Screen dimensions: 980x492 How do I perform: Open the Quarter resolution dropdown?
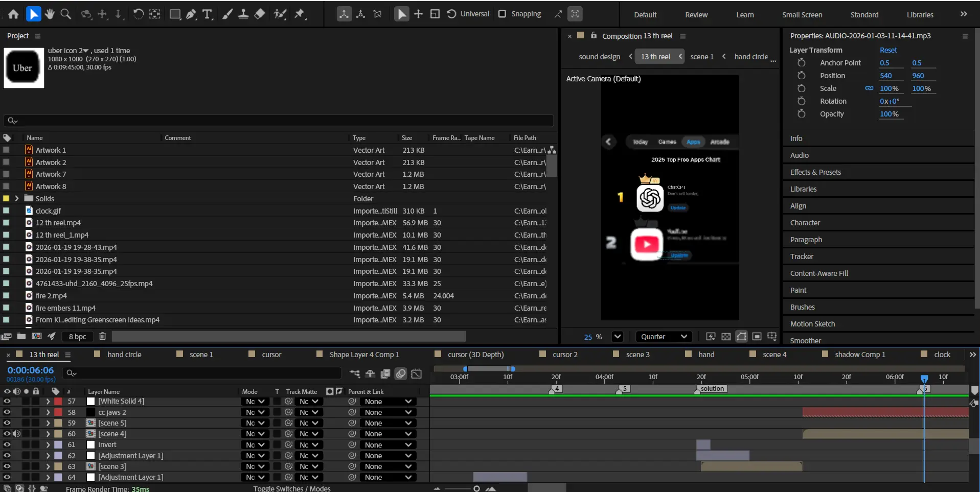click(x=664, y=337)
